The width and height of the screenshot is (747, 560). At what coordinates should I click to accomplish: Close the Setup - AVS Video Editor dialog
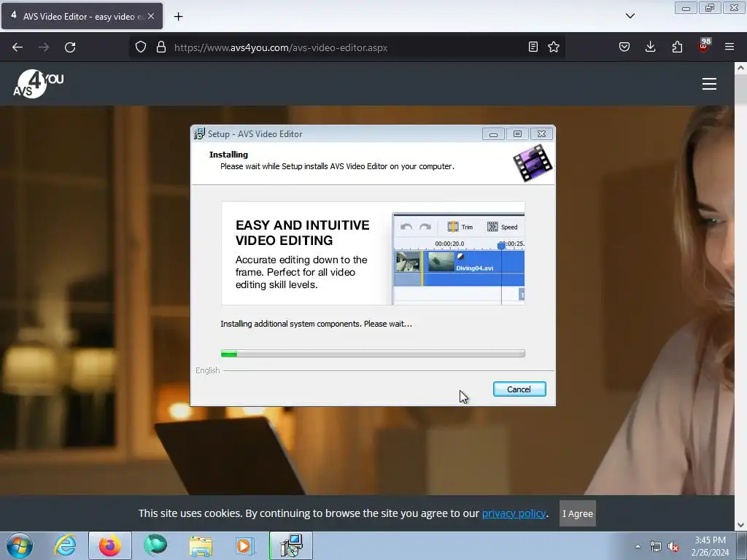tap(542, 134)
